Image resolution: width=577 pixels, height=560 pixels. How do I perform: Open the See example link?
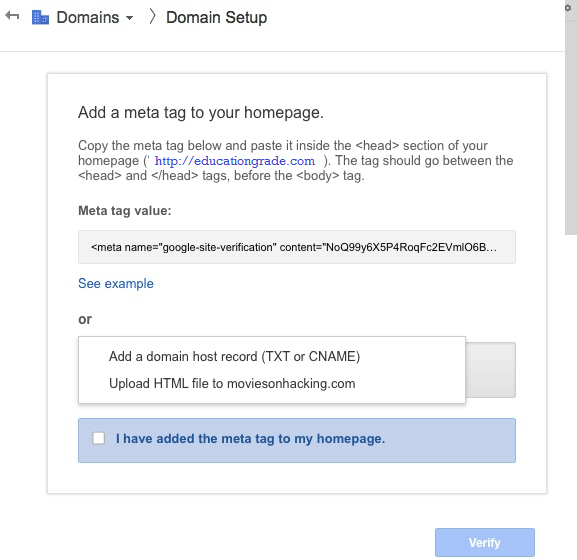[116, 283]
